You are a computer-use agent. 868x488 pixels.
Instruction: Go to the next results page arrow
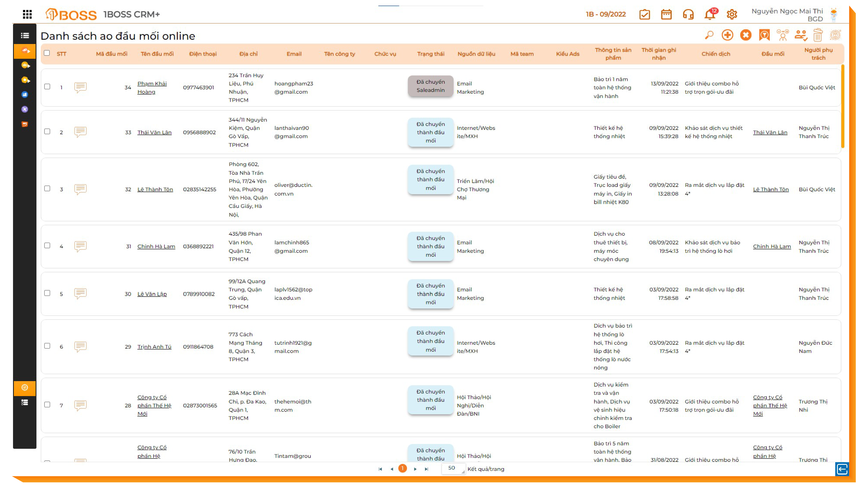click(x=415, y=469)
